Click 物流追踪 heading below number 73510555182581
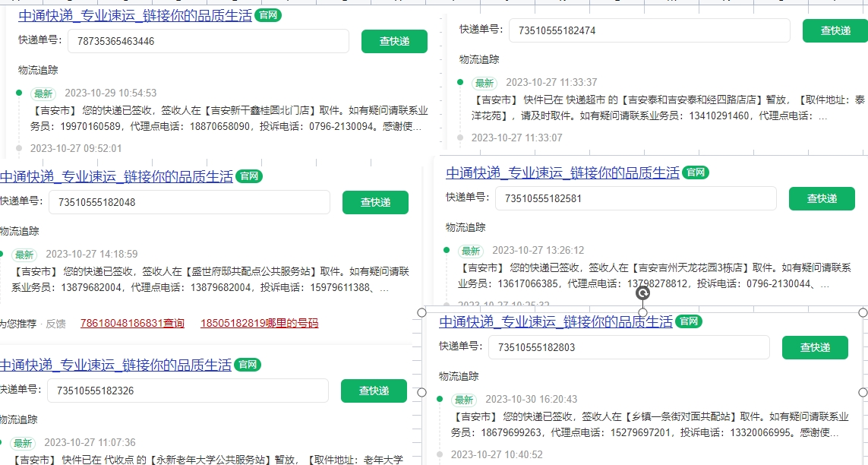This screenshot has width=868, height=465. pos(466,227)
